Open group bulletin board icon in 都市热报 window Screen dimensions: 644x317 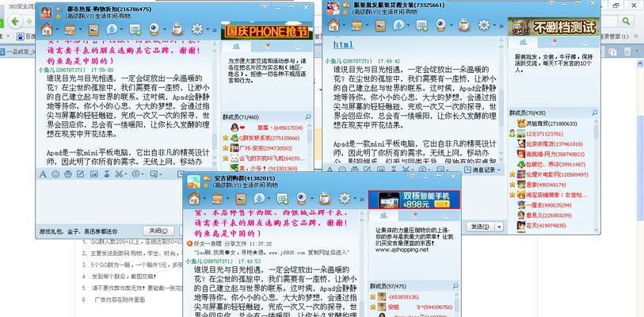tap(135, 29)
